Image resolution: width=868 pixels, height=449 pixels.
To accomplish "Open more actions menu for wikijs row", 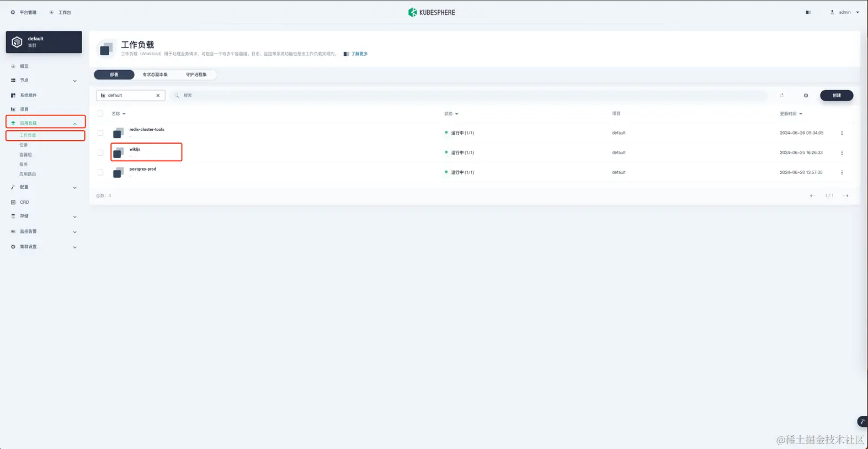I will point(842,153).
